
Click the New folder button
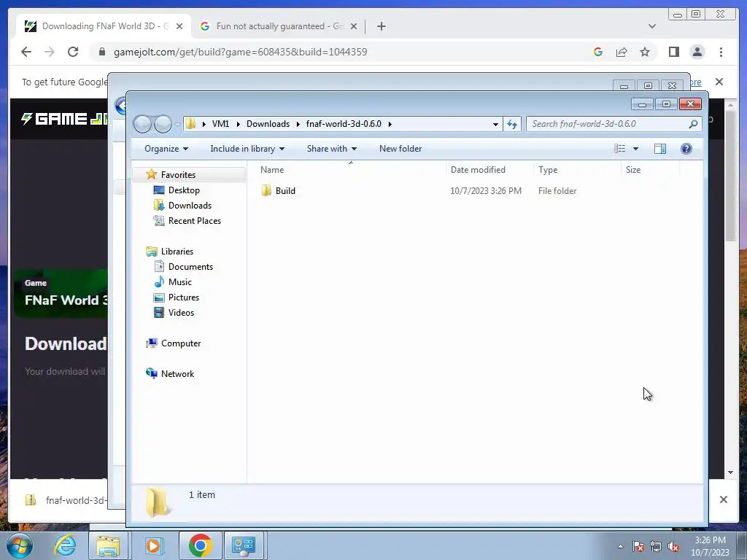(400, 149)
